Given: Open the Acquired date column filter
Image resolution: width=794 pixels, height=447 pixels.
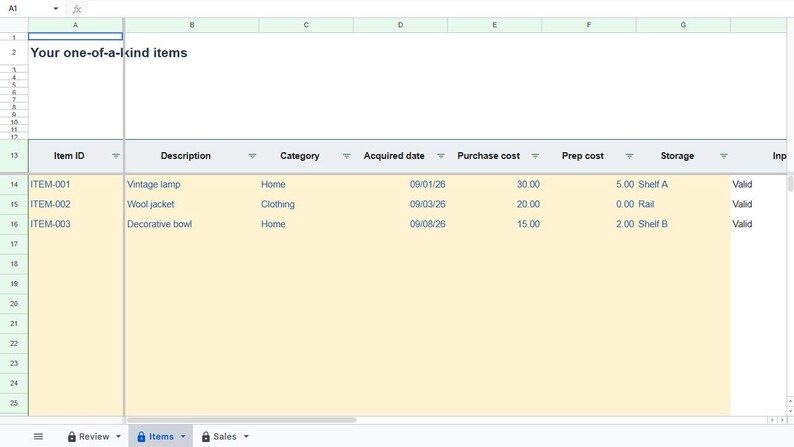Looking at the screenshot, I should pos(441,156).
